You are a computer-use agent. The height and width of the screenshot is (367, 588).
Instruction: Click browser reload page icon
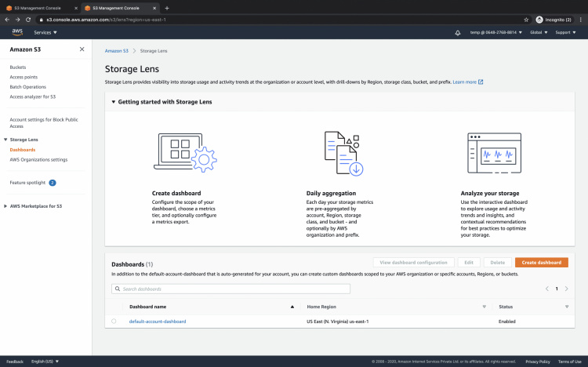coord(29,19)
